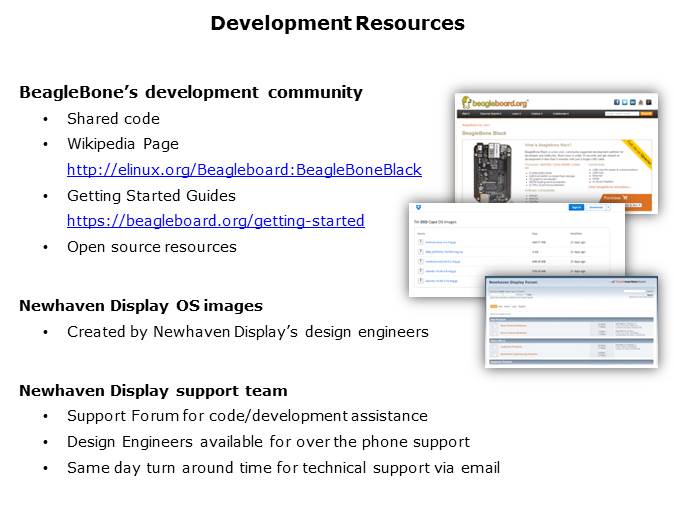Click the first file icon in Dropbox list
The width and height of the screenshot is (674, 506).
[421, 243]
